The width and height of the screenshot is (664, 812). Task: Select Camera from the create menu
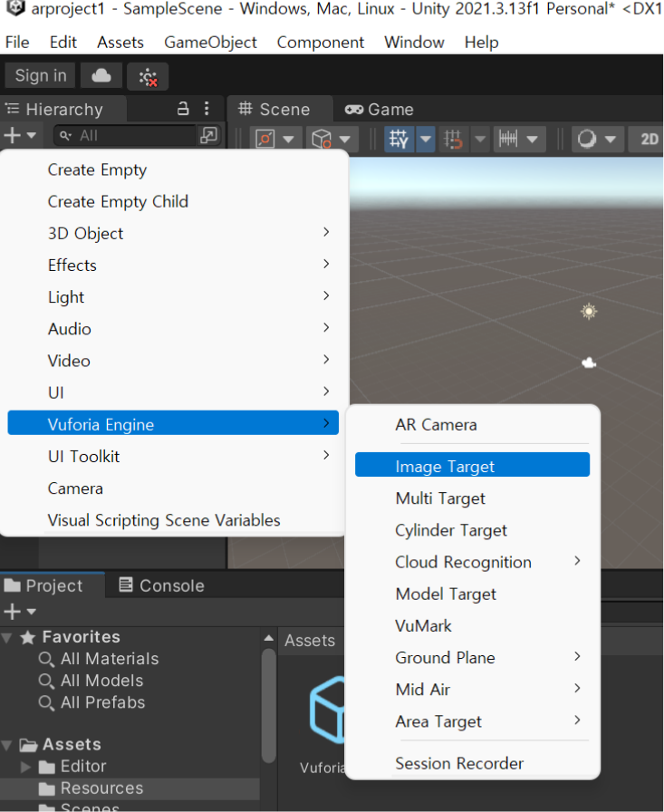[x=173, y=488]
